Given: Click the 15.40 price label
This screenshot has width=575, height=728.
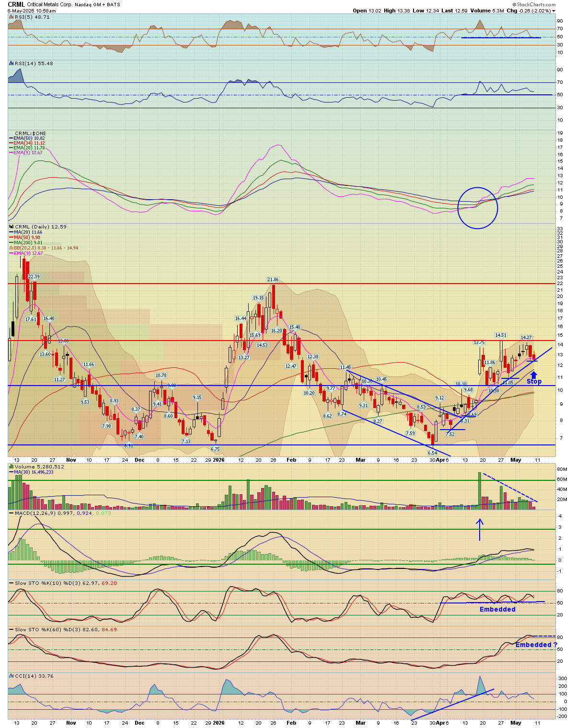Looking at the screenshot, I should click(295, 327).
